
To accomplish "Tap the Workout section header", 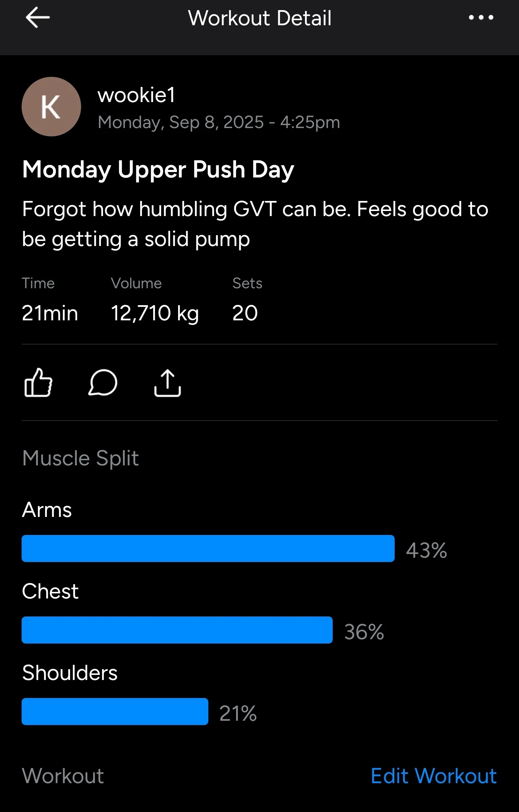I will point(63,776).
